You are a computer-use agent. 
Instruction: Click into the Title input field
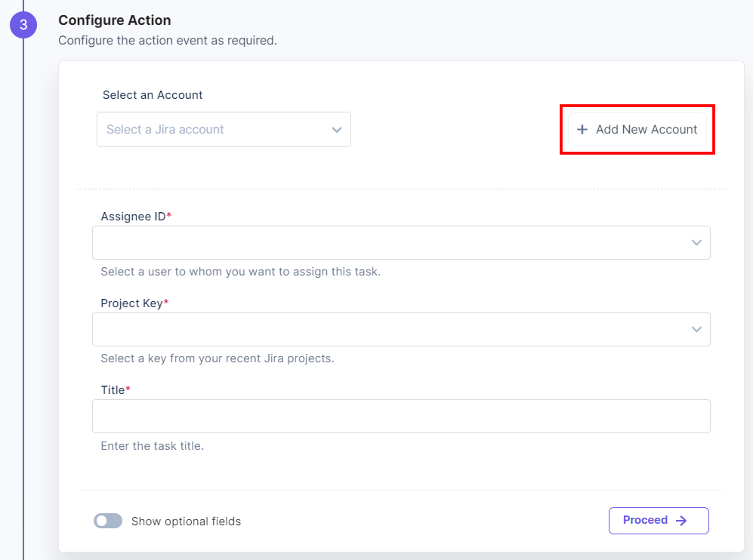point(401,416)
